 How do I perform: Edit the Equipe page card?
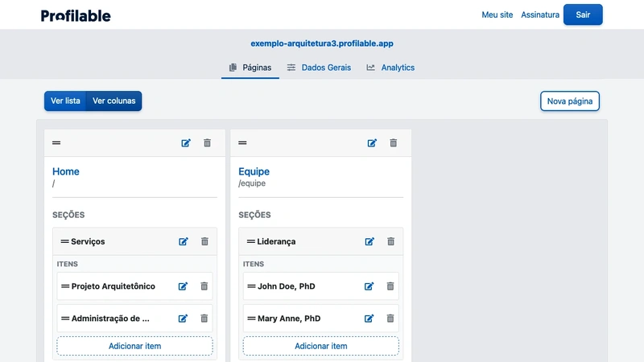point(372,142)
